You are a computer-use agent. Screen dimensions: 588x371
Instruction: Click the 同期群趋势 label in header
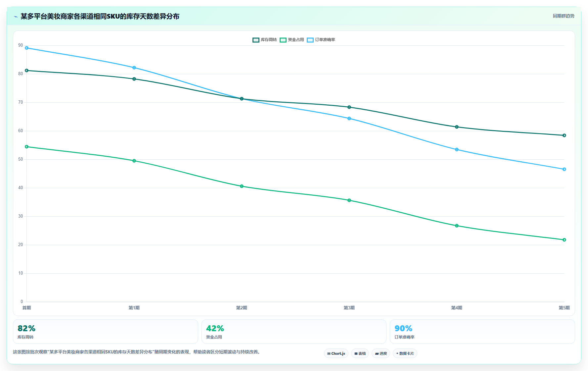tap(564, 16)
